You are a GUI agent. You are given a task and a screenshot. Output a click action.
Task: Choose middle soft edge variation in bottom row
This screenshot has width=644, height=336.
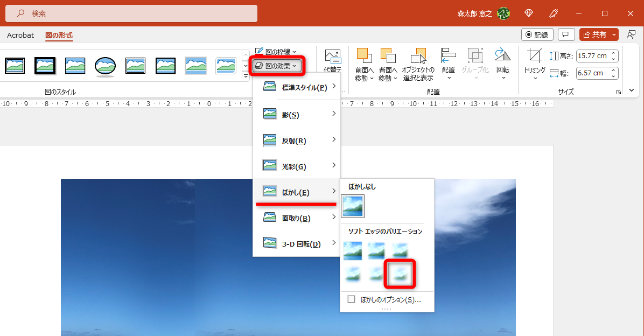tap(376, 274)
